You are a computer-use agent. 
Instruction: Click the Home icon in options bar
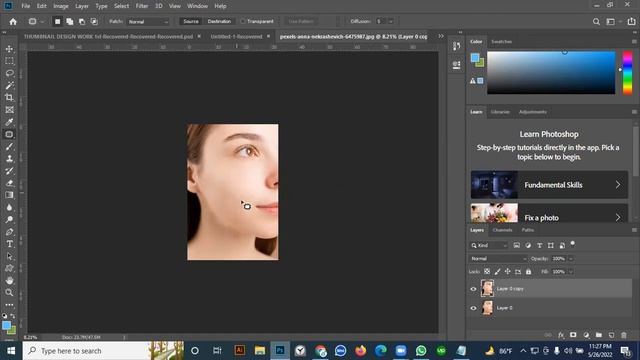click(13, 22)
